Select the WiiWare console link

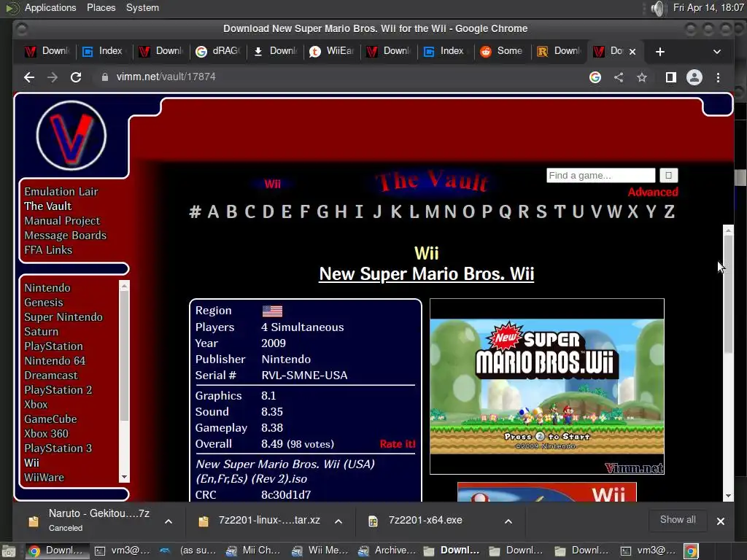point(44,477)
